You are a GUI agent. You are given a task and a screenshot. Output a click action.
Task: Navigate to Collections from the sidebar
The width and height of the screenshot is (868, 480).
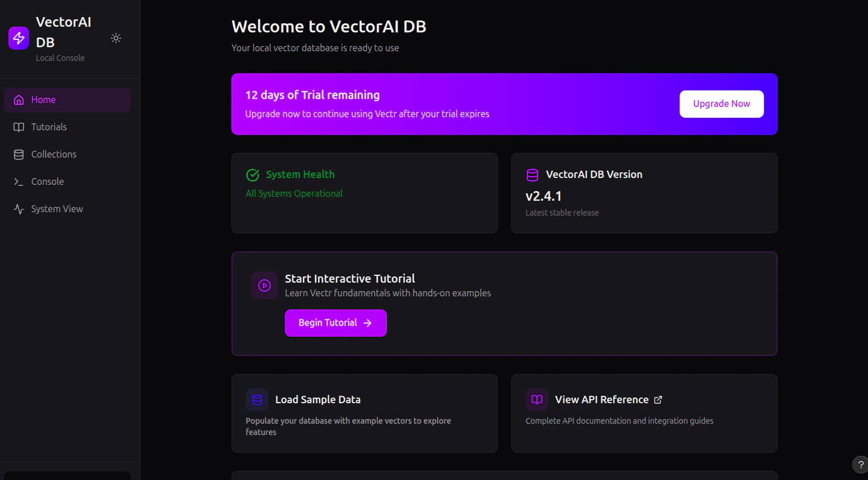(53, 154)
